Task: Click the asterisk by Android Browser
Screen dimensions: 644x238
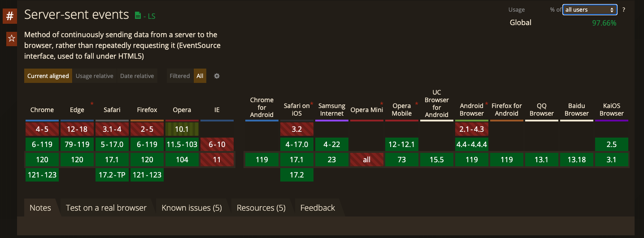Action: (487, 104)
